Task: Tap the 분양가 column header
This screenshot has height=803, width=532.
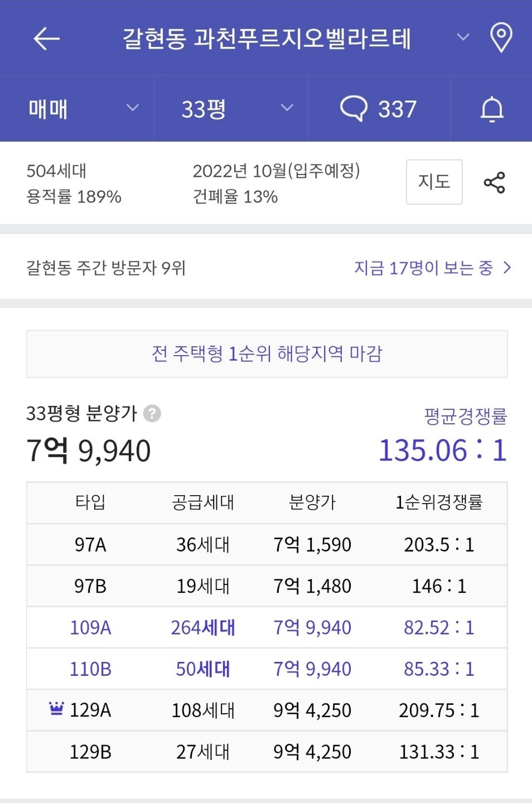Action: [x=312, y=502]
